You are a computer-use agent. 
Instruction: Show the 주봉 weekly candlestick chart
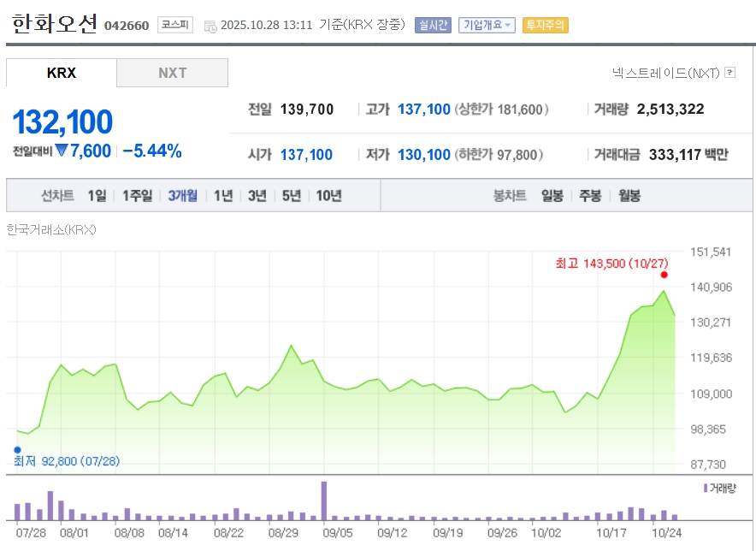pos(590,196)
